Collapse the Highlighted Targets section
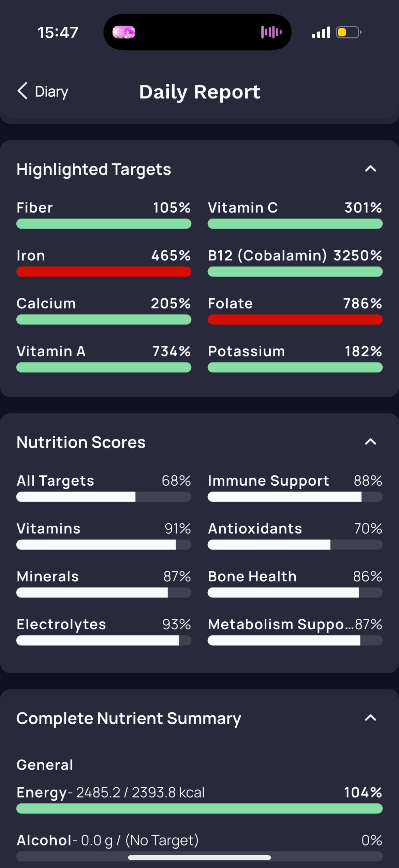 tap(370, 169)
